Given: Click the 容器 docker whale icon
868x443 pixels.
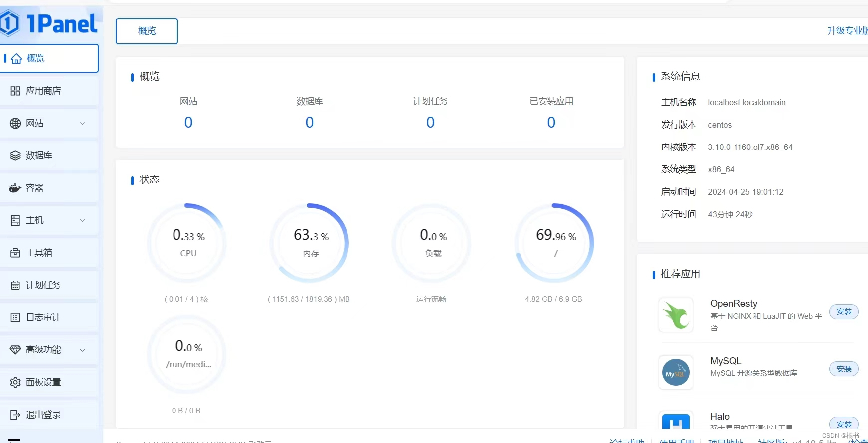Looking at the screenshot, I should (15, 188).
